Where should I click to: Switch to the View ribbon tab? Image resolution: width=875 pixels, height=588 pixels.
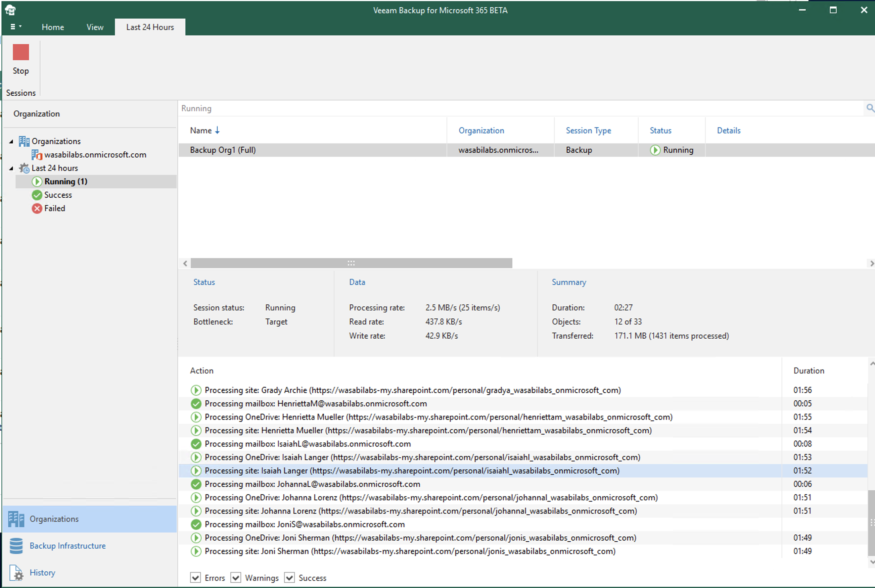pos(94,27)
